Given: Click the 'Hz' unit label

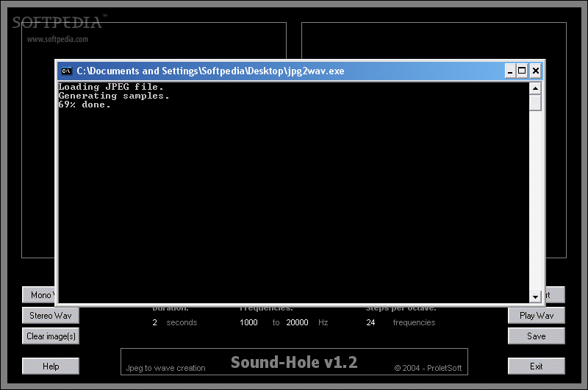Looking at the screenshot, I should point(323,322).
